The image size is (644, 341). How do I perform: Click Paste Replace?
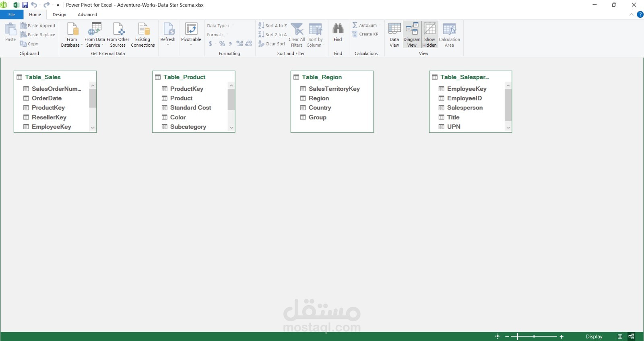pyautogui.click(x=38, y=35)
